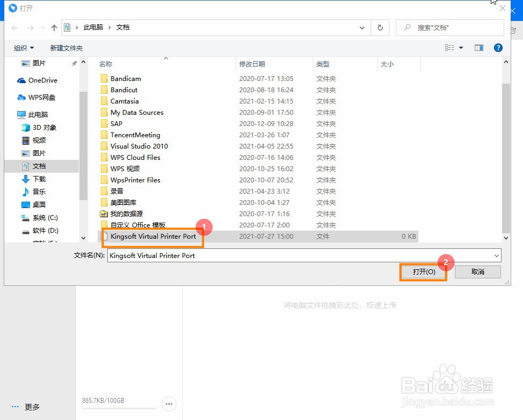Click the file list vertical scrollbar thumb
The image size is (523, 420).
(506, 158)
